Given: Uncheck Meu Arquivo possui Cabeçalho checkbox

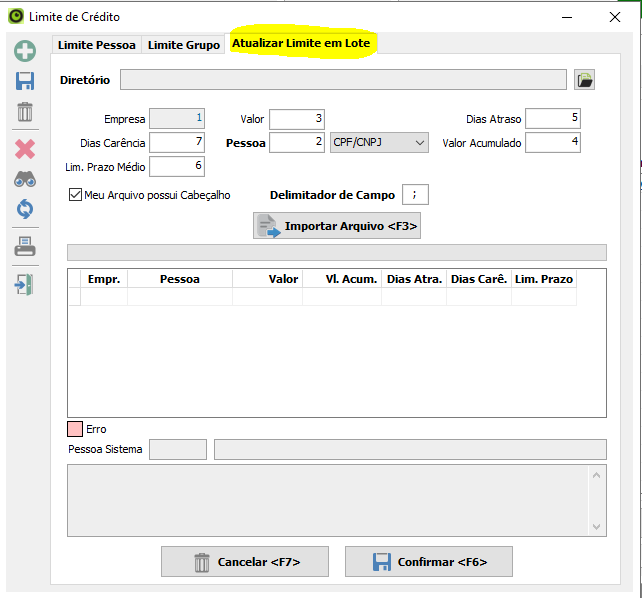Looking at the screenshot, I should point(75,195).
